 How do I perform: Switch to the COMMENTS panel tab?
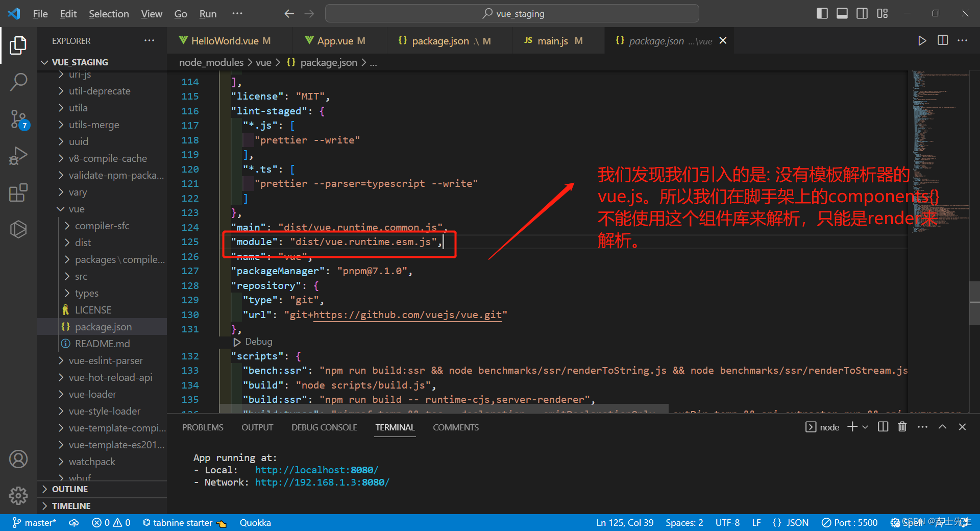456,427
